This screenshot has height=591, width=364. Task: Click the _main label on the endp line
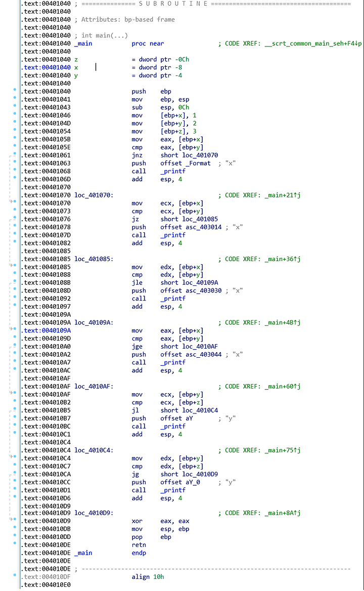pos(83,553)
